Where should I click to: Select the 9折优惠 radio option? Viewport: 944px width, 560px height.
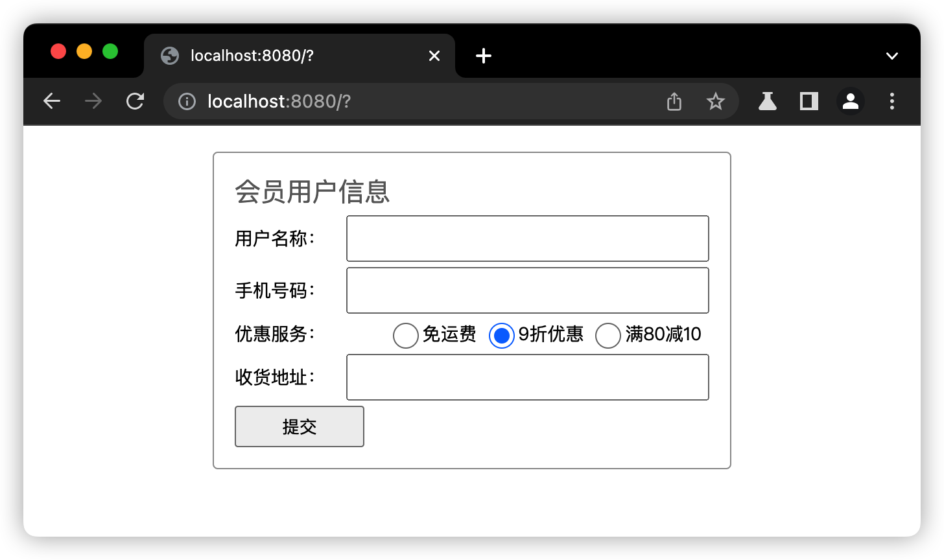[501, 335]
